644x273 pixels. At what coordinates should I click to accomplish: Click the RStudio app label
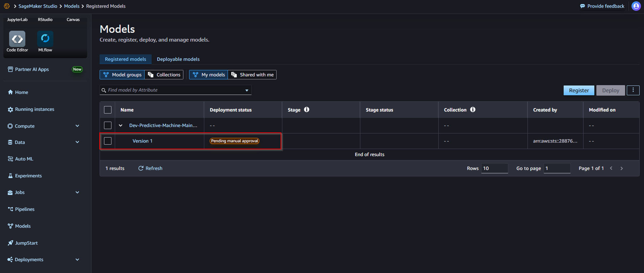click(x=45, y=20)
